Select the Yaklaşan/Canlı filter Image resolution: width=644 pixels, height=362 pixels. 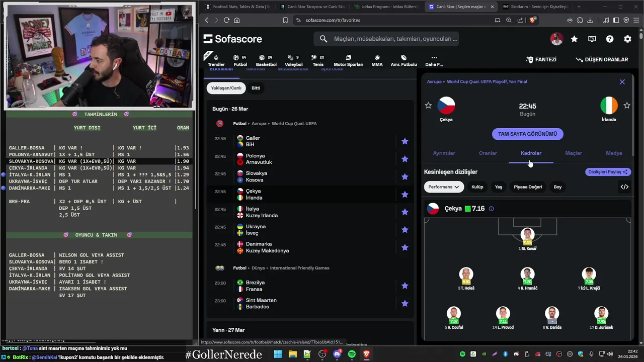click(x=226, y=88)
